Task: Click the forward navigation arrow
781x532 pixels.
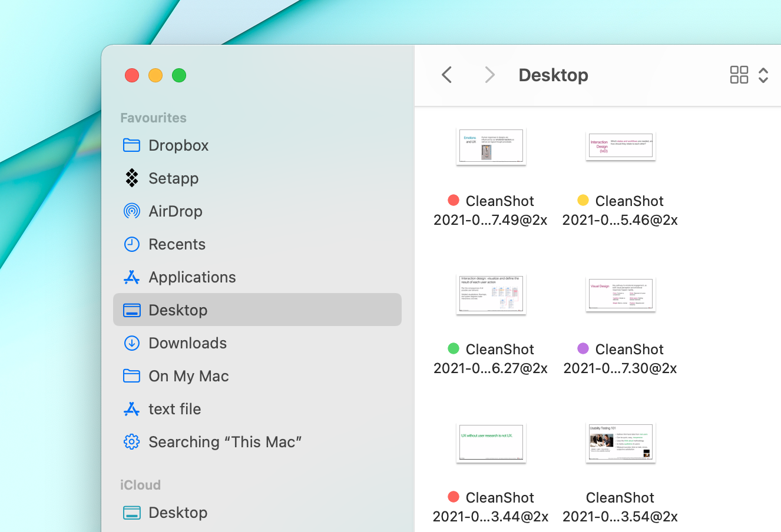Action: (x=489, y=75)
